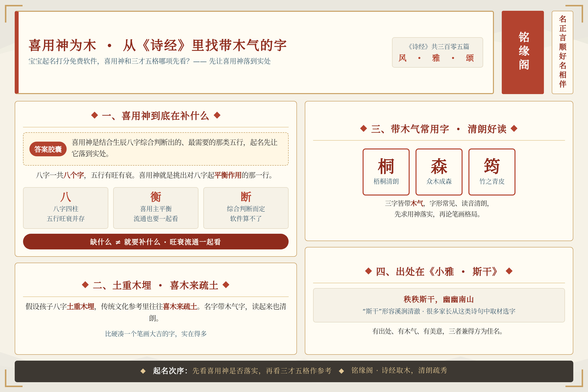Click the highlighted words 八个字
The image size is (588, 392).
tap(73, 175)
